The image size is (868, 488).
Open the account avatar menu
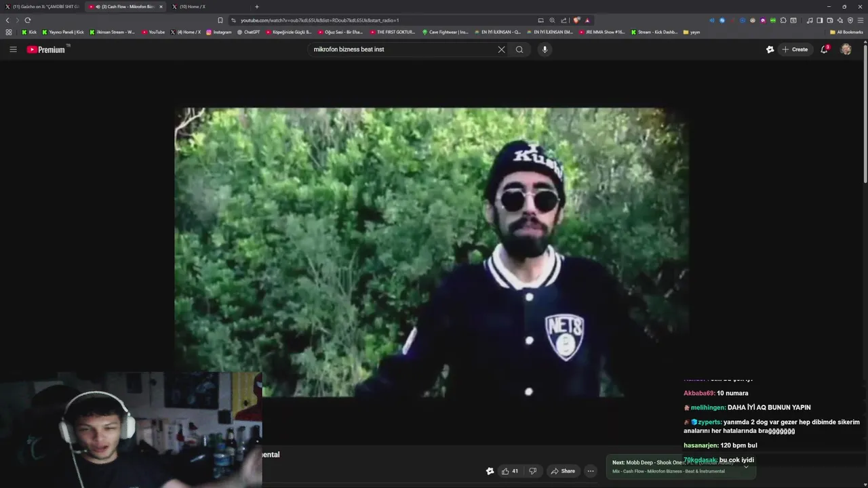coord(846,49)
